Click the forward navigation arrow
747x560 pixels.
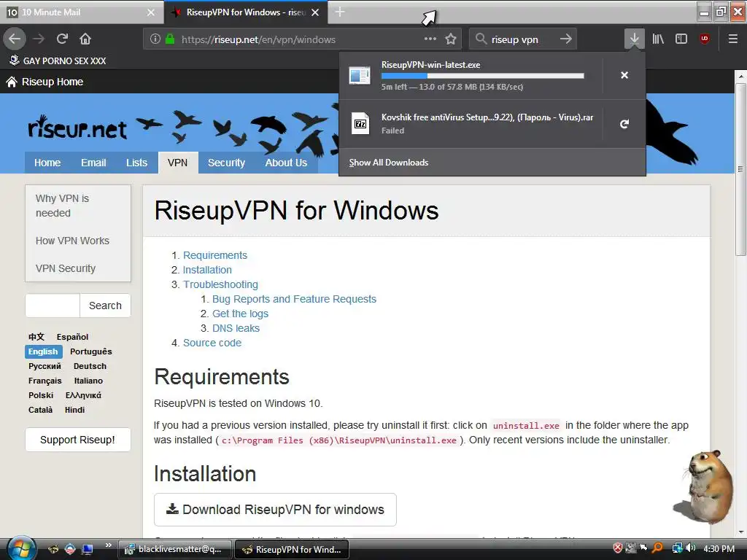[x=39, y=39]
